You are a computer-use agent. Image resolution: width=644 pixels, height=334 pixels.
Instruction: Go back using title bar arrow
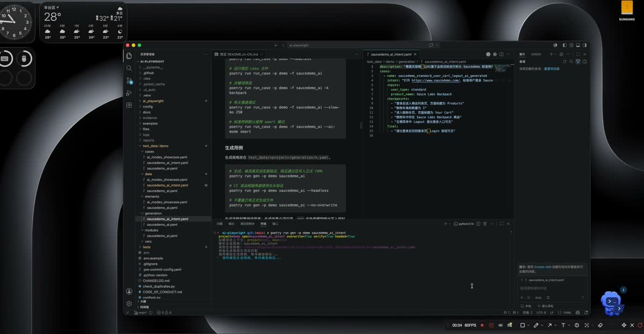point(276,45)
